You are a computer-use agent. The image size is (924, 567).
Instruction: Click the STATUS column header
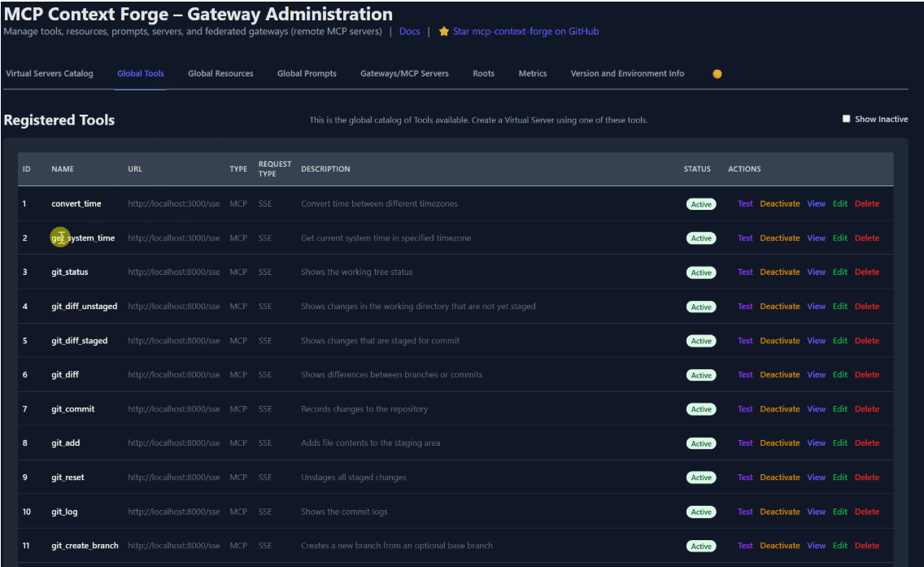coord(697,168)
